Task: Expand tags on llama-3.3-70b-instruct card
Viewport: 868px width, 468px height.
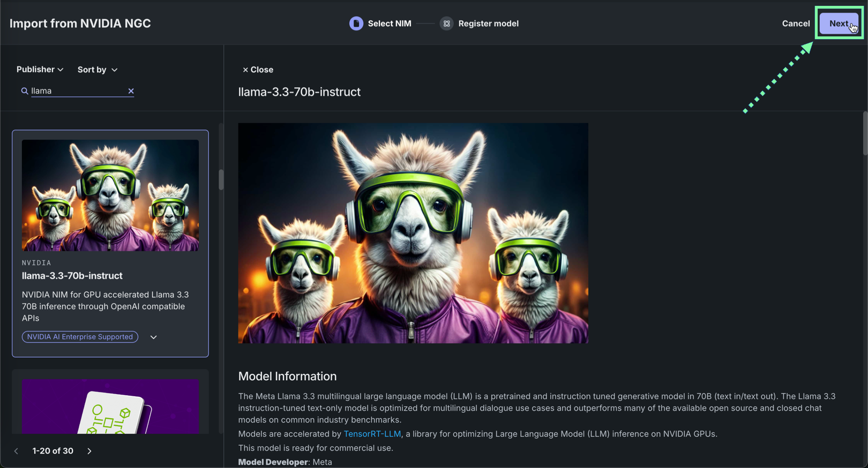Action: click(154, 337)
